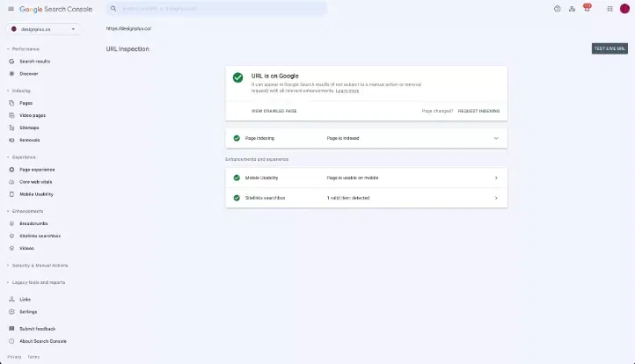635x364 pixels.
Task: Open the Settings page label
Action: (x=28, y=312)
